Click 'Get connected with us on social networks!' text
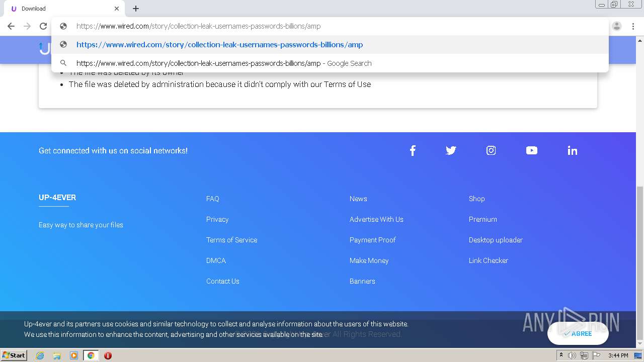 (113, 150)
